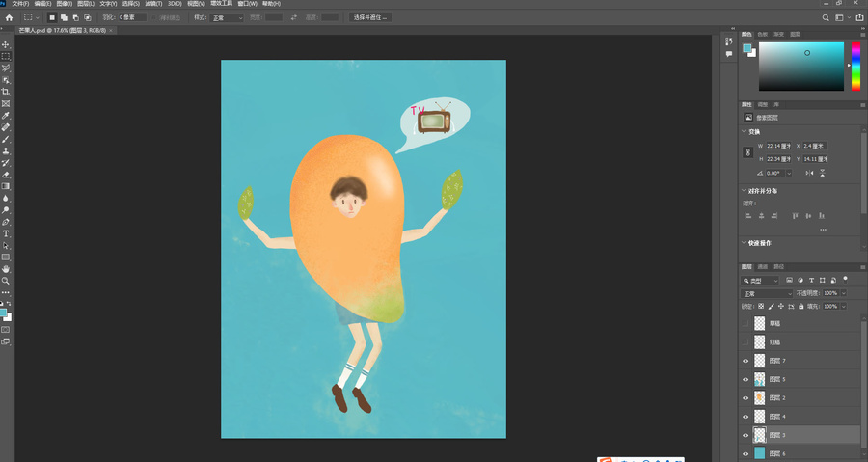Click flip vertical icon in Properties panel
868x462 pixels.
[x=823, y=174]
